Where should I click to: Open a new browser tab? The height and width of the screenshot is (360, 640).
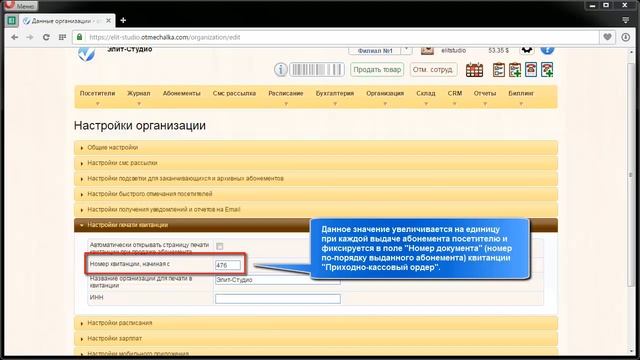click(123, 20)
